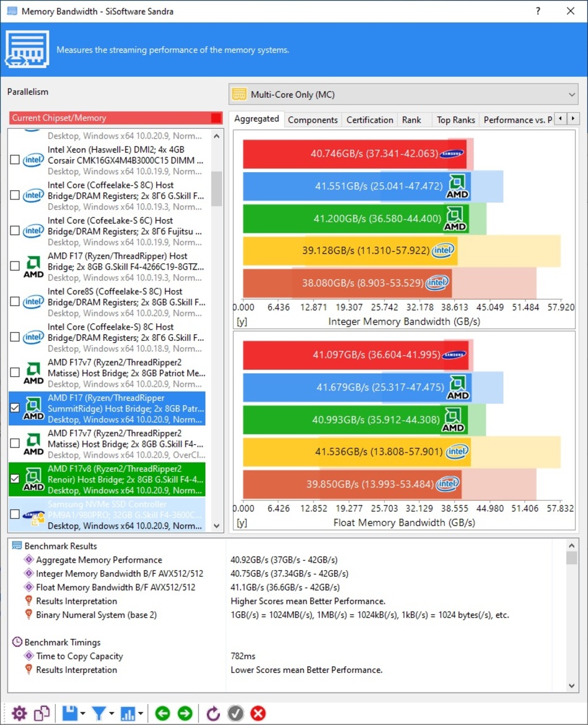
Task: Click the blue bar chart icon
Action: pos(128,713)
